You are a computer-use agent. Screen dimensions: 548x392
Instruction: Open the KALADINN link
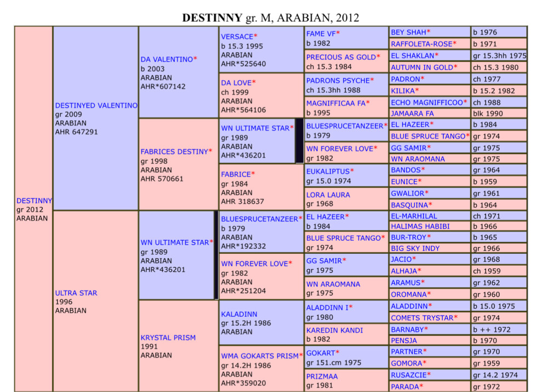coord(239,314)
